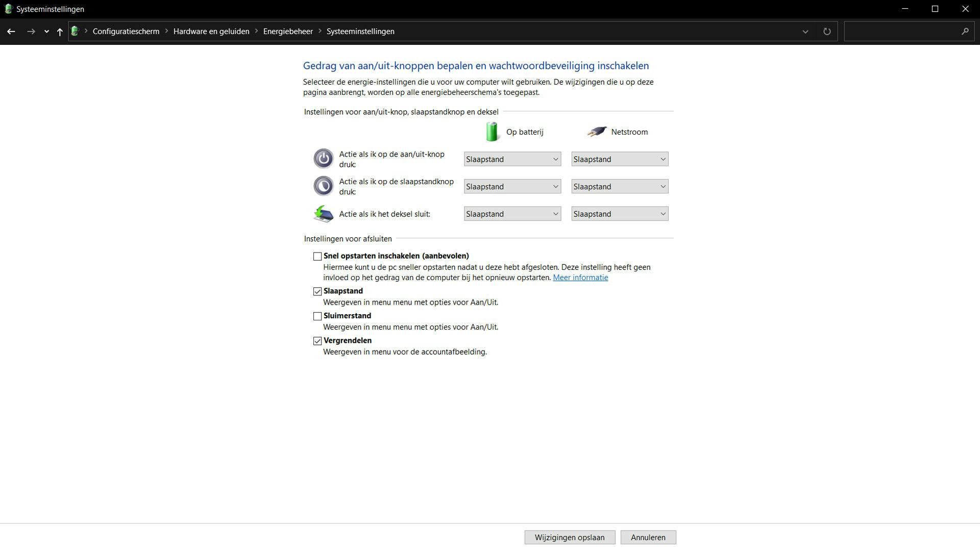Open power button battery action dropdown
The height and width of the screenshot is (551, 980).
coord(512,159)
